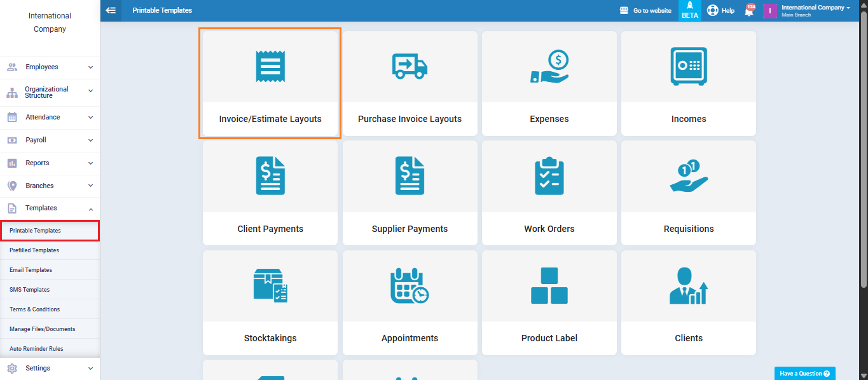Collapse the sidebar with the arrow icon
This screenshot has width=868, height=380.
pos(111,10)
